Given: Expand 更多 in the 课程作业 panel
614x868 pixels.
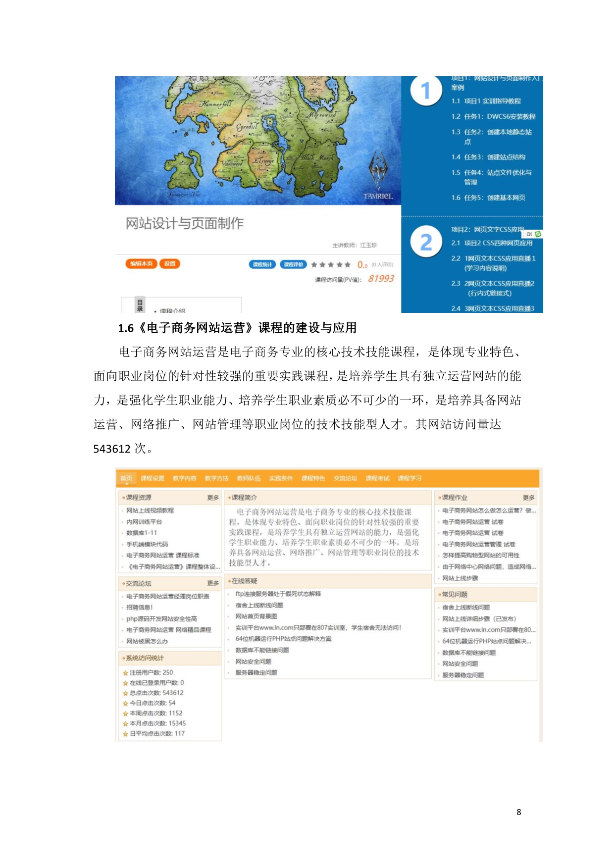Looking at the screenshot, I should [x=528, y=498].
